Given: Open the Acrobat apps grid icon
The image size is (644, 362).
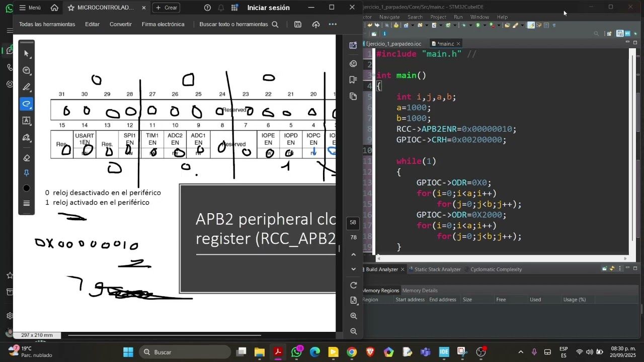Looking at the screenshot, I should pyautogui.click(x=234, y=8).
